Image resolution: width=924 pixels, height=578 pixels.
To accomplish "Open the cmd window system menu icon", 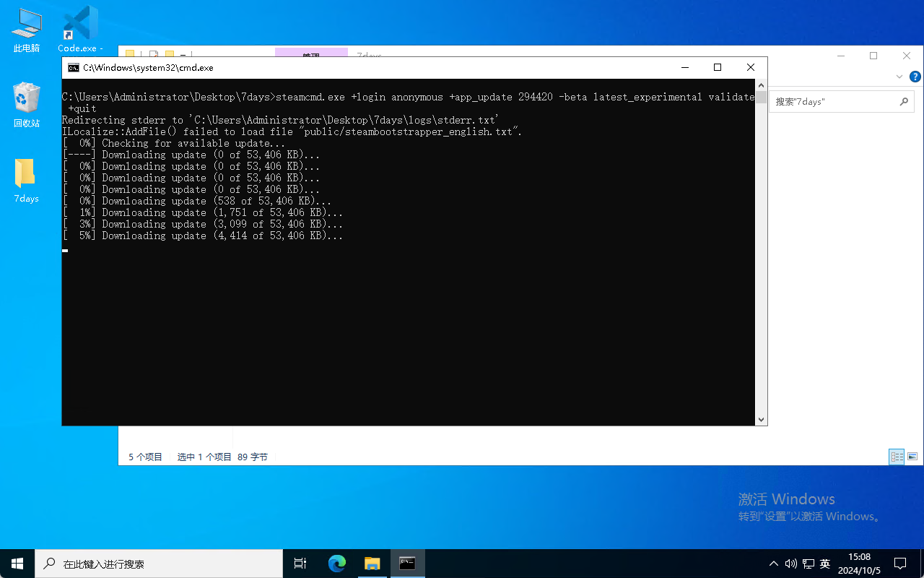I will [74, 68].
